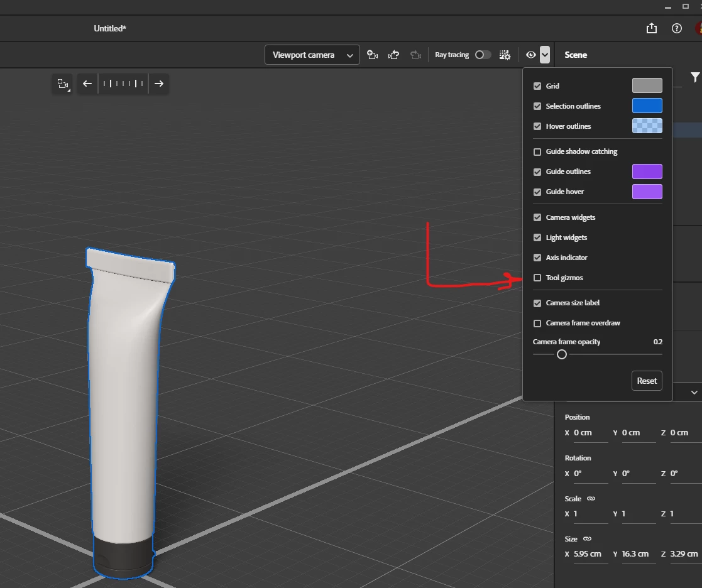Click the Camera frame opacity value 0.2
Image resolution: width=702 pixels, height=588 pixels.
(x=657, y=342)
